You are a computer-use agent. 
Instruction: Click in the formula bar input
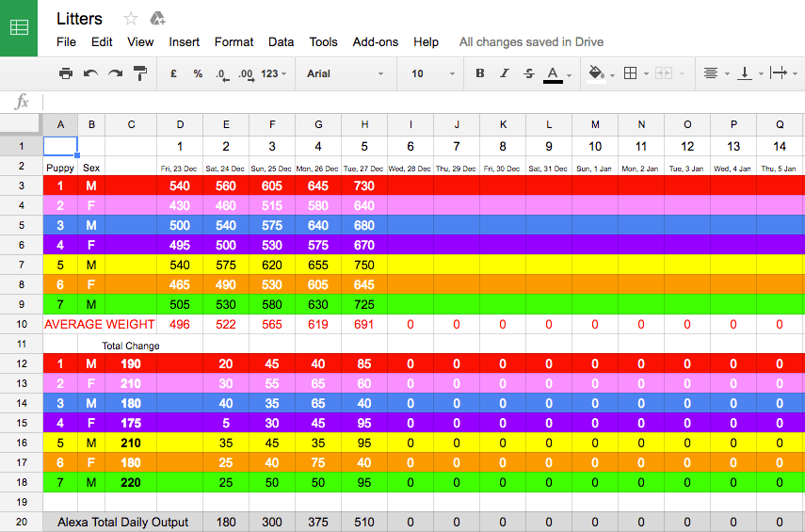424,101
